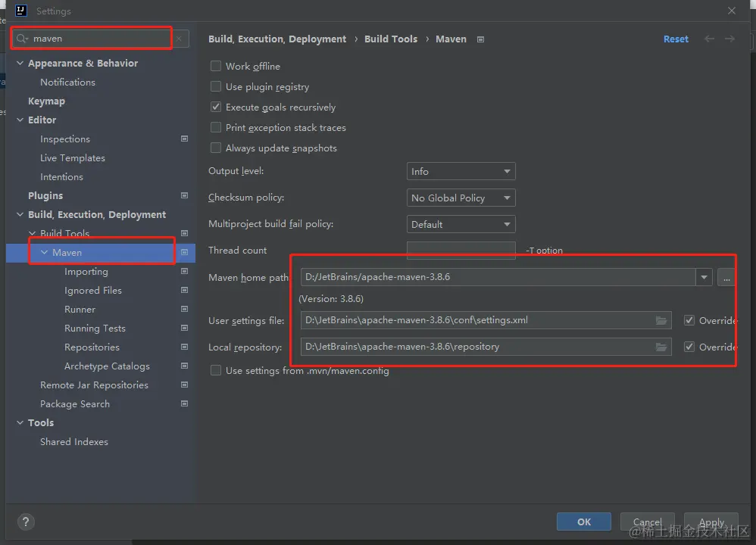Open the Output level dropdown
The height and width of the screenshot is (545, 756).
(461, 172)
